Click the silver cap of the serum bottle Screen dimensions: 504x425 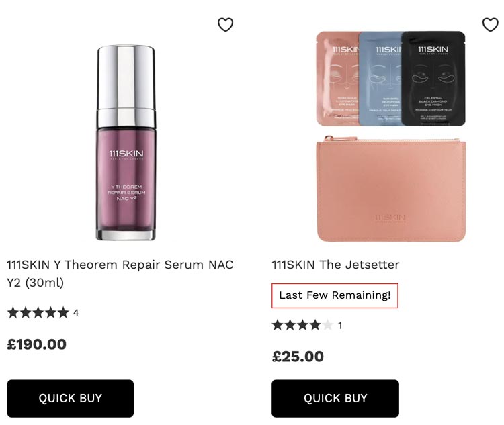[x=126, y=86]
